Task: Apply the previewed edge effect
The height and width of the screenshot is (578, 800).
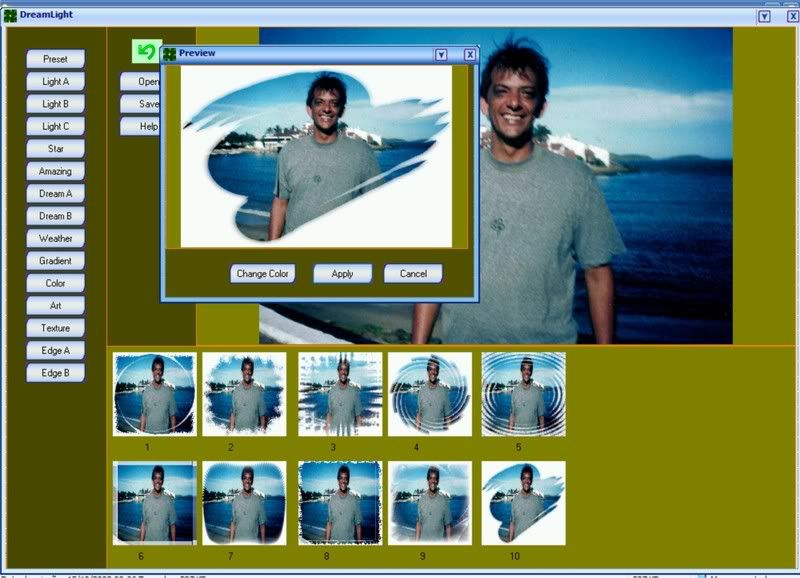Action: point(342,273)
